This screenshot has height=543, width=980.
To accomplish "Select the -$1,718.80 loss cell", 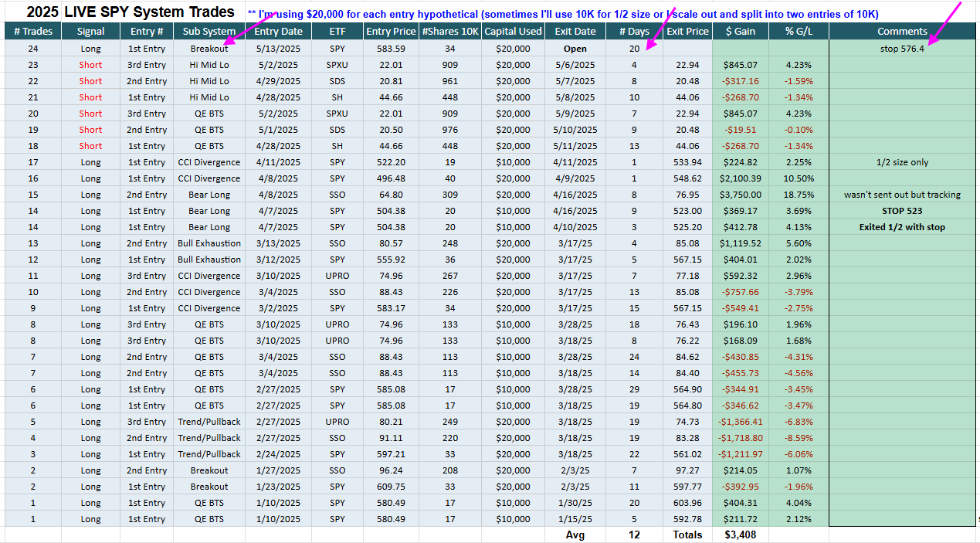I will [741, 438].
